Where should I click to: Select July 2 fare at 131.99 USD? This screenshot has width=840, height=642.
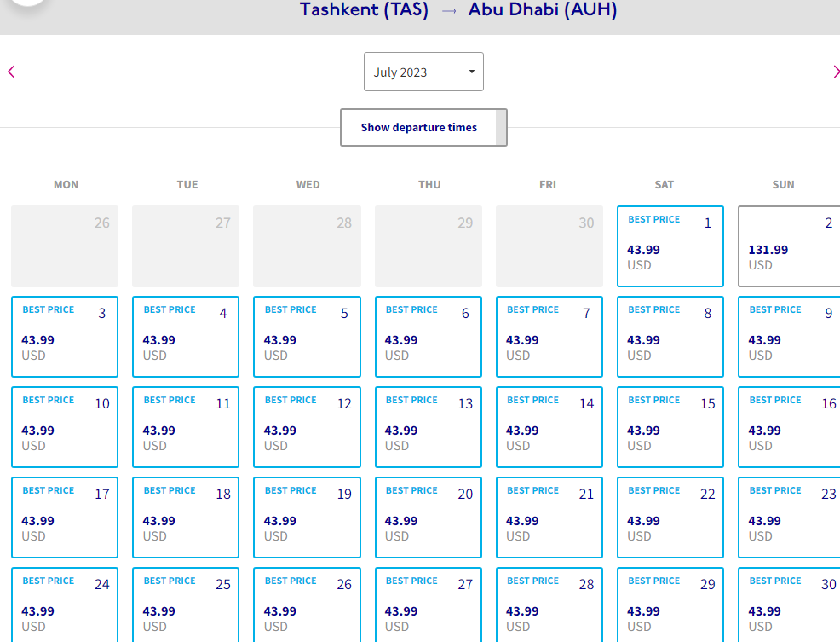pyautogui.click(x=789, y=246)
